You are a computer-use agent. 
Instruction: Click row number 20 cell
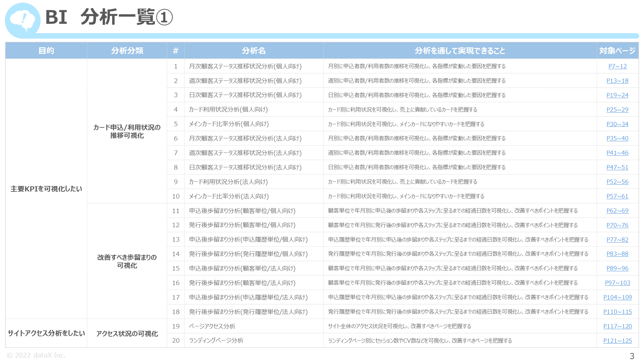176,341
